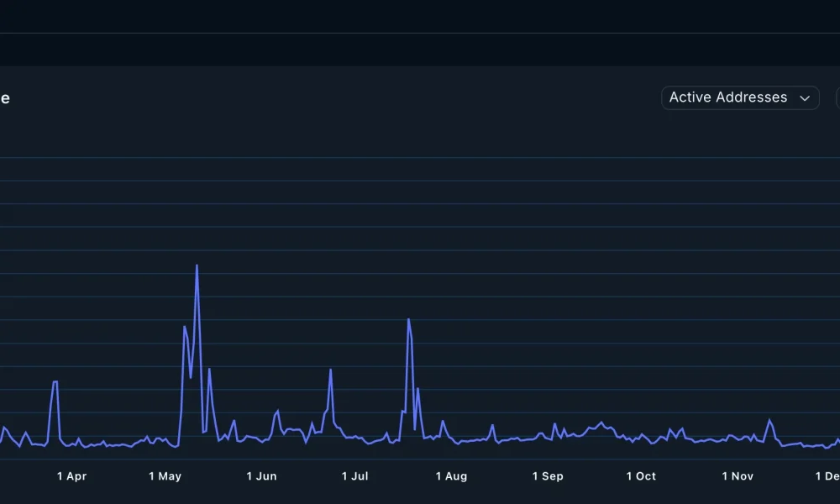Click the tallest chart peak in mid-May
The width and height of the screenshot is (840, 504).
(197, 266)
